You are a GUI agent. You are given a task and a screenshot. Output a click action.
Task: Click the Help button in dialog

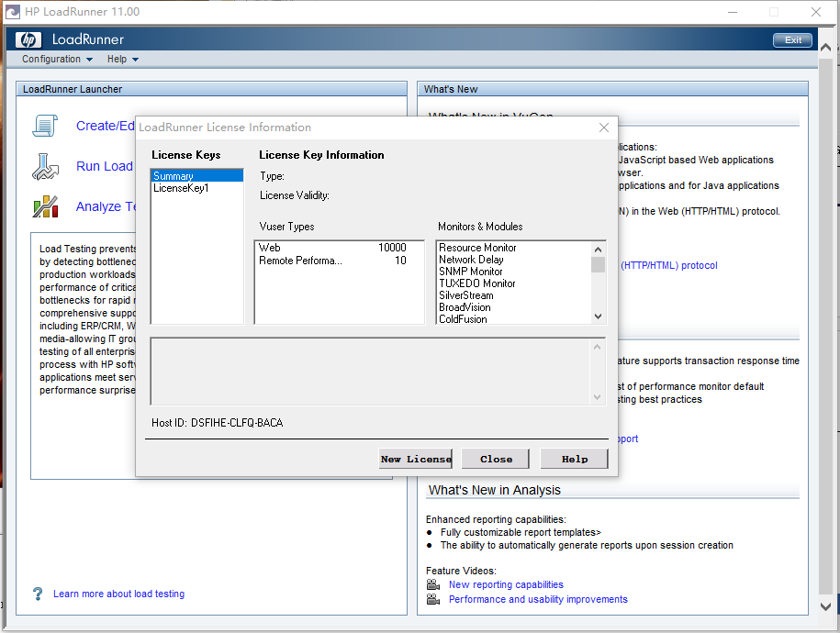point(575,459)
